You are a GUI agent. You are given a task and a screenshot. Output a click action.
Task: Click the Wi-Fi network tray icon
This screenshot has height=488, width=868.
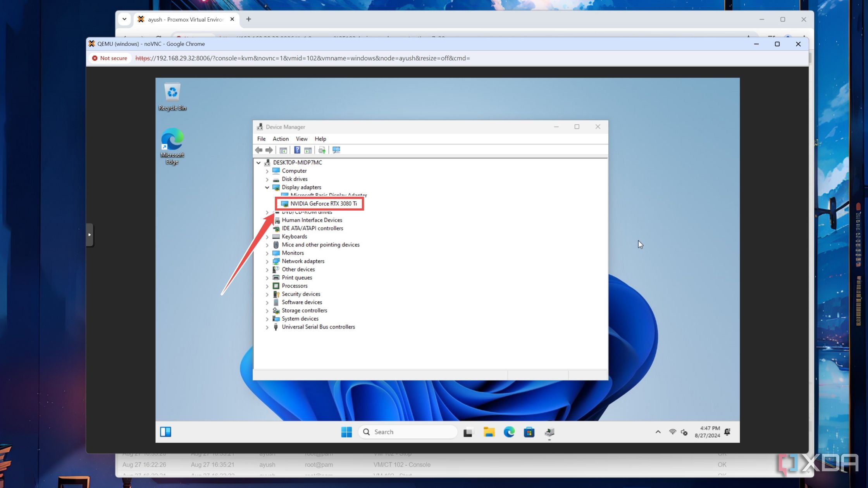[x=673, y=432]
